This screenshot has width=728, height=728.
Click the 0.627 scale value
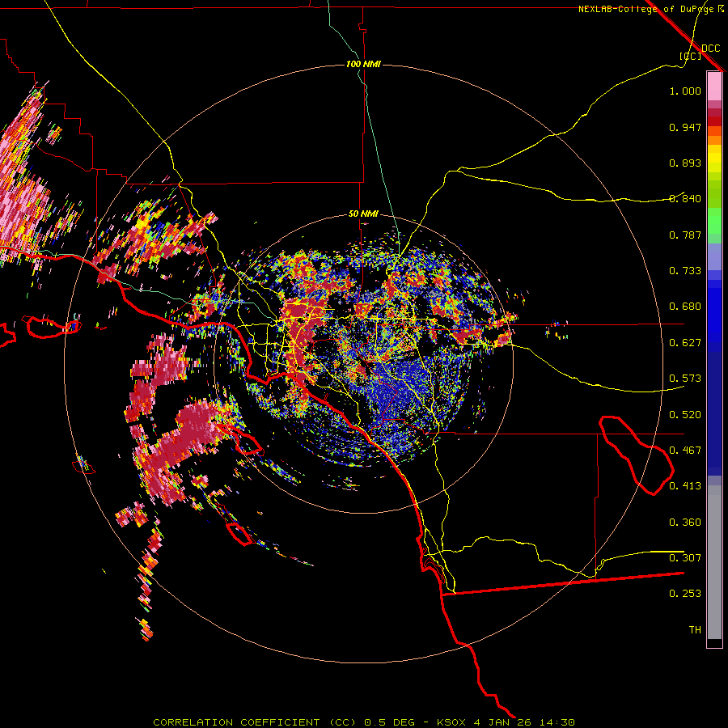(685, 343)
